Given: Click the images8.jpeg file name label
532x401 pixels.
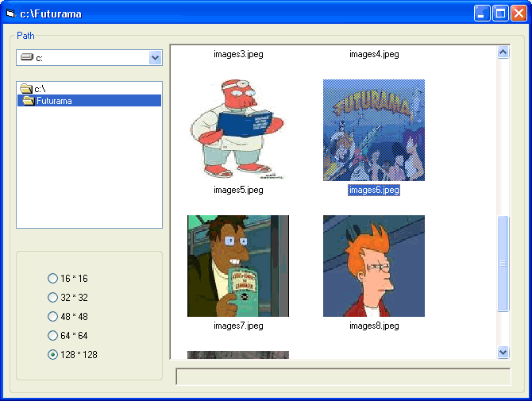Looking at the screenshot, I should pos(374,326).
